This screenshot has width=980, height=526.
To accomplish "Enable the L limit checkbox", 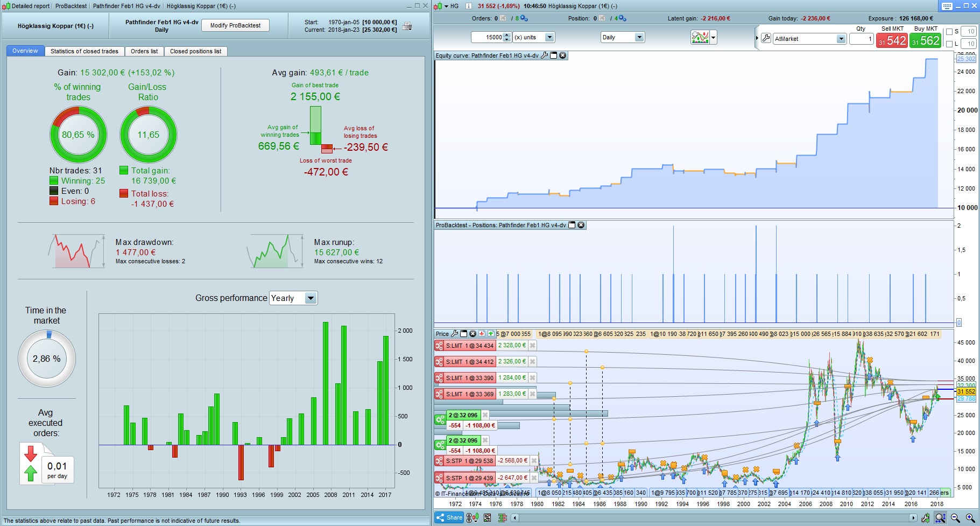I will coord(949,44).
